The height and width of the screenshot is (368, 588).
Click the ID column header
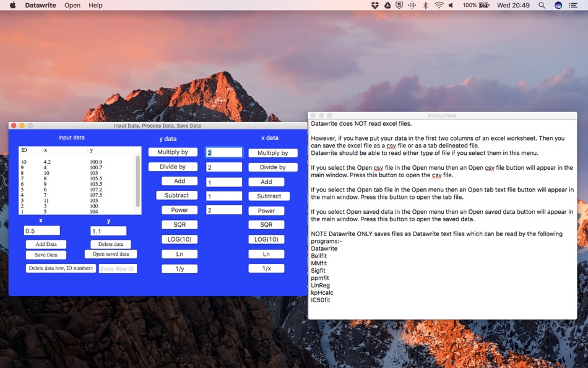[30, 150]
